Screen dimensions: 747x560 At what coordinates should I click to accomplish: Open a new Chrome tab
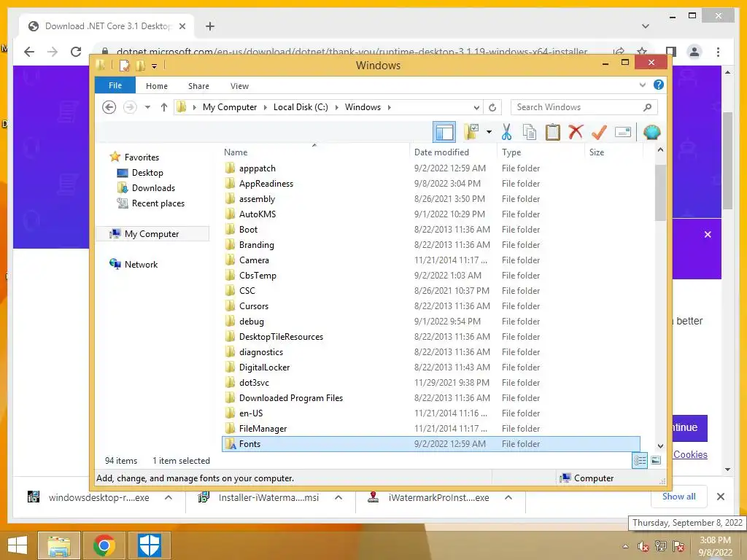[210, 26]
